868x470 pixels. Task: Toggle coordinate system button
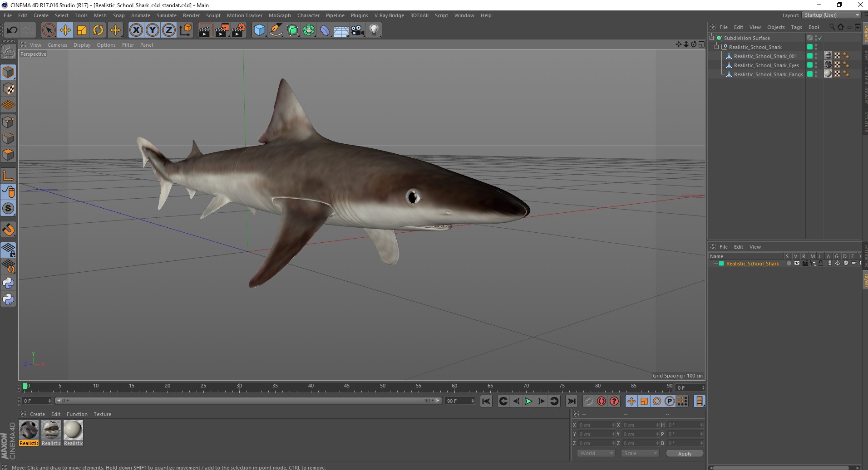coord(185,30)
